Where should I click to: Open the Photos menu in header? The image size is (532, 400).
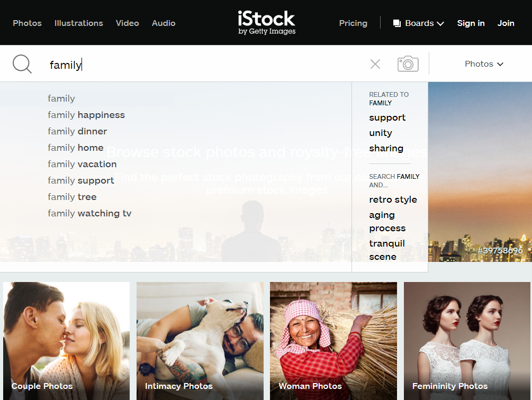tap(27, 23)
